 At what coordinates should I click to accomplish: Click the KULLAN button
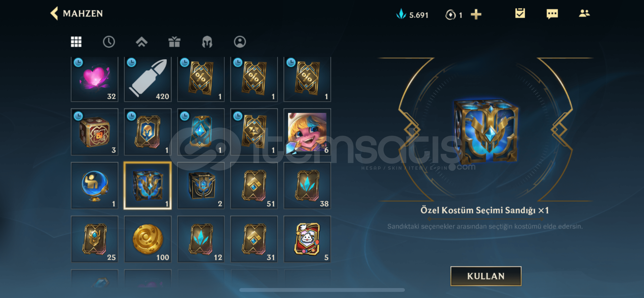486,276
